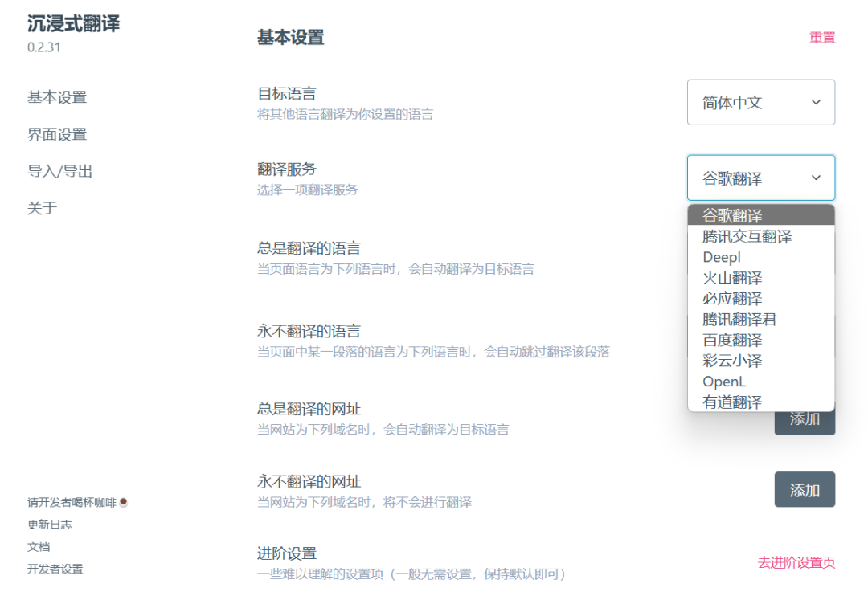The height and width of the screenshot is (596, 868).
Task: Click the 永不翻译的语言 label
Action: [309, 332]
